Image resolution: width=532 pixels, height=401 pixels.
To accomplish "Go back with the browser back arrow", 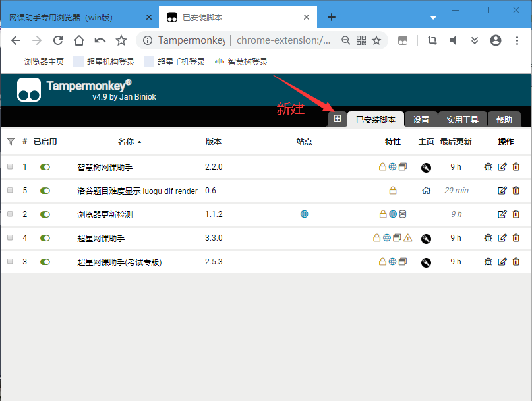I will [x=16, y=40].
